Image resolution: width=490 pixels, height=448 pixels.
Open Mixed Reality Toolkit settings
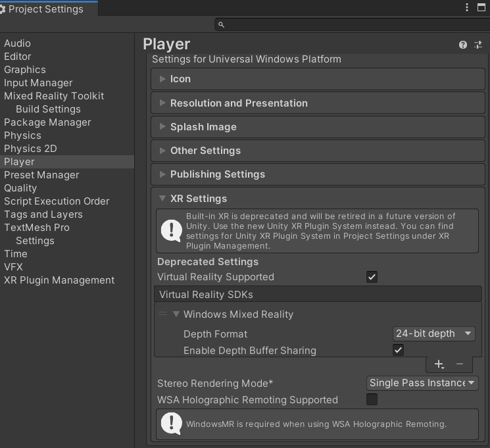coord(54,96)
